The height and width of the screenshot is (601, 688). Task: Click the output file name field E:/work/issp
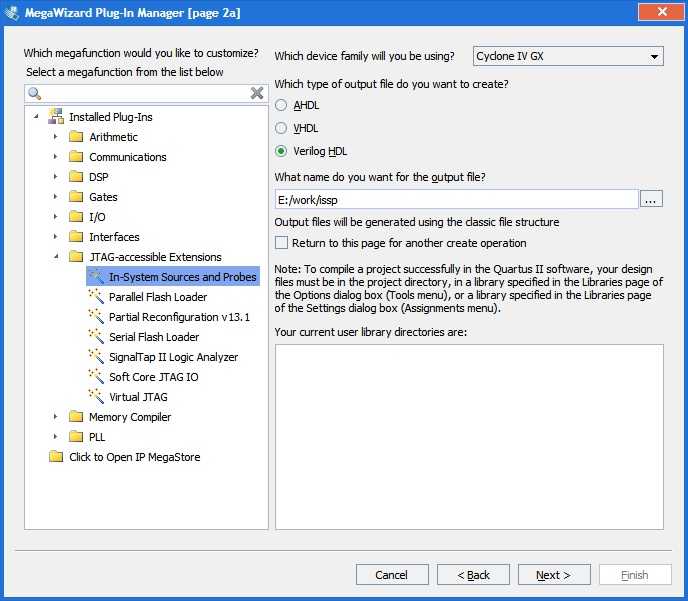click(x=456, y=200)
